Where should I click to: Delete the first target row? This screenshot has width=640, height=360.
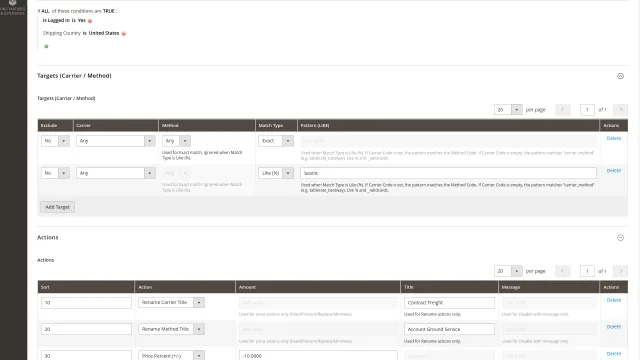(613, 138)
